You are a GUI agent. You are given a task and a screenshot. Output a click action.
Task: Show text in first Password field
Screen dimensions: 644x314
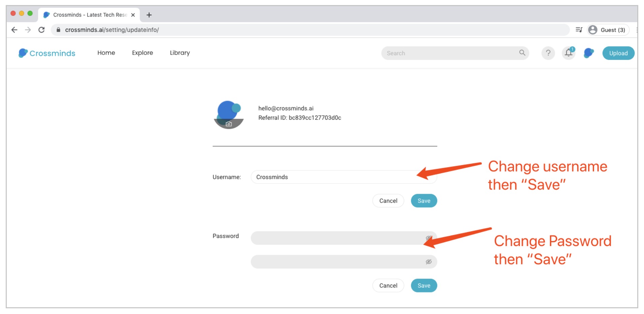click(428, 238)
